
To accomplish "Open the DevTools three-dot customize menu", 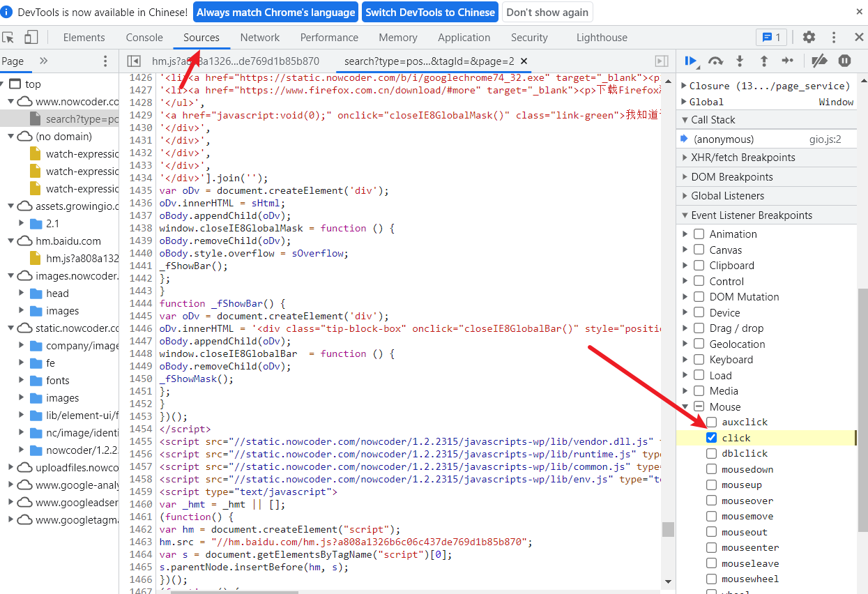I will coord(834,37).
